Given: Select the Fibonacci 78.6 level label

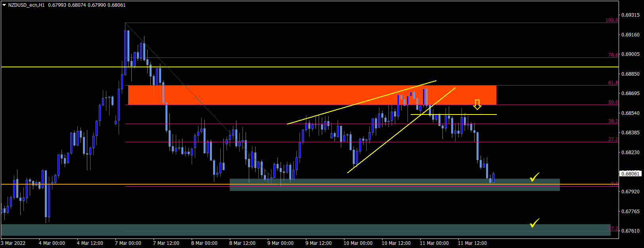Looking at the screenshot, I should click(613, 55).
